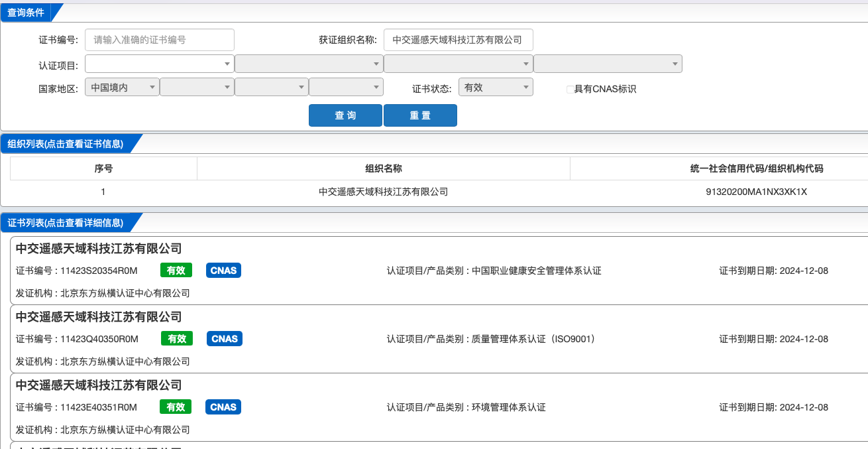Click the 证书编号 input field
This screenshot has width=868, height=449.
[x=160, y=40]
